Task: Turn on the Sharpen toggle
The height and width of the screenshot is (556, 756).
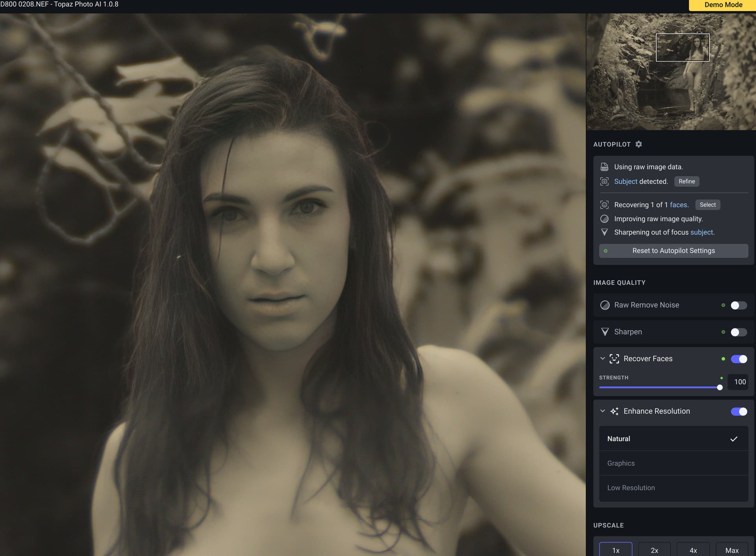Action: tap(739, 332)
